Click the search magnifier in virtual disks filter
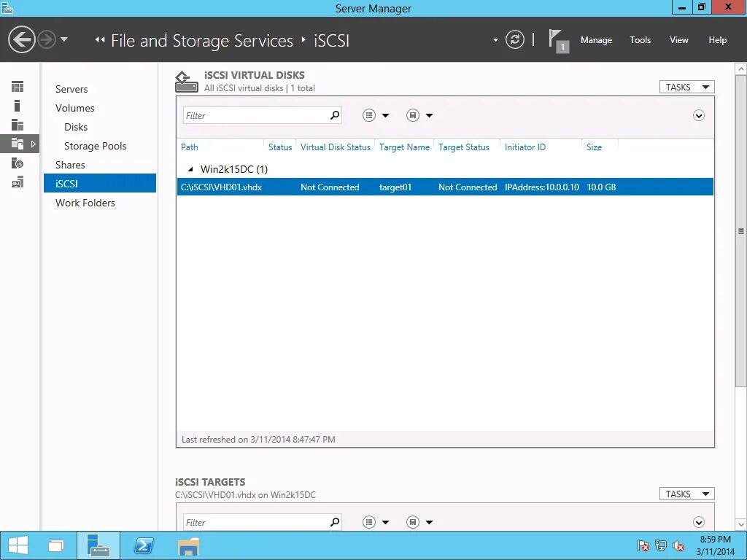The width and height of the screenshot is (747, 560). (x=335, y=114)
